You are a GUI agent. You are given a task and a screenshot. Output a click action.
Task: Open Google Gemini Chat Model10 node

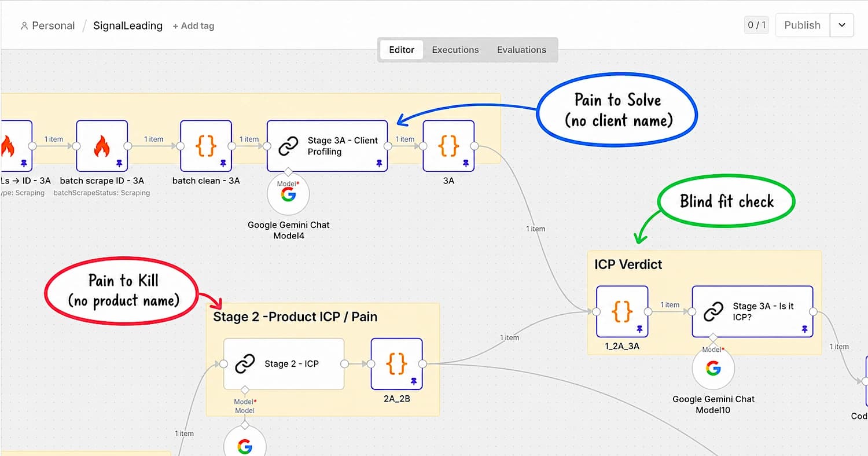click(x=713, y=369)
